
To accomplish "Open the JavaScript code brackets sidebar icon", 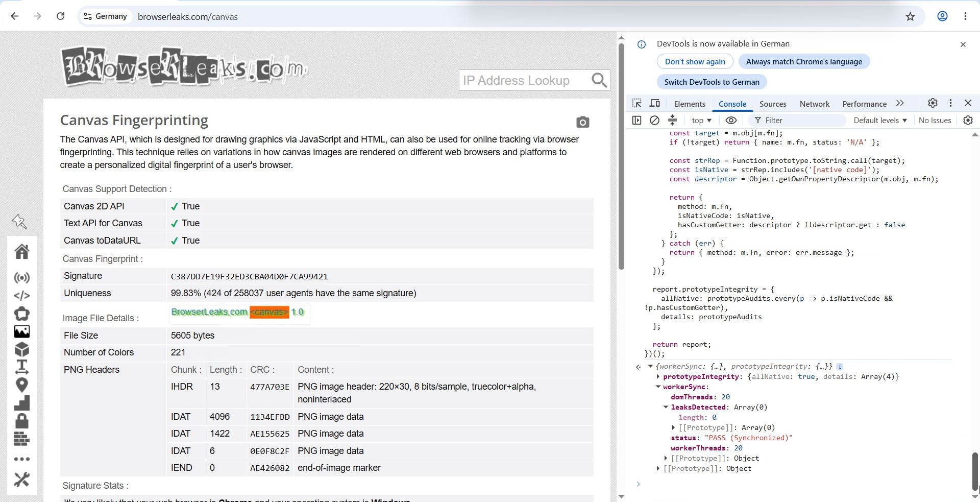I will [21, 296].
